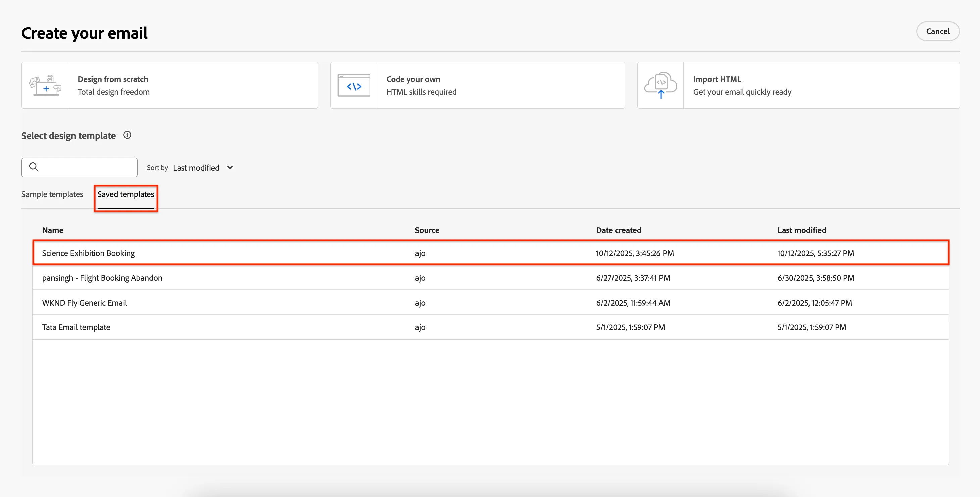The width and height of the screenshot is (980, 497).
Task: Select the Saved templates tab
Action: click(126, 194)
